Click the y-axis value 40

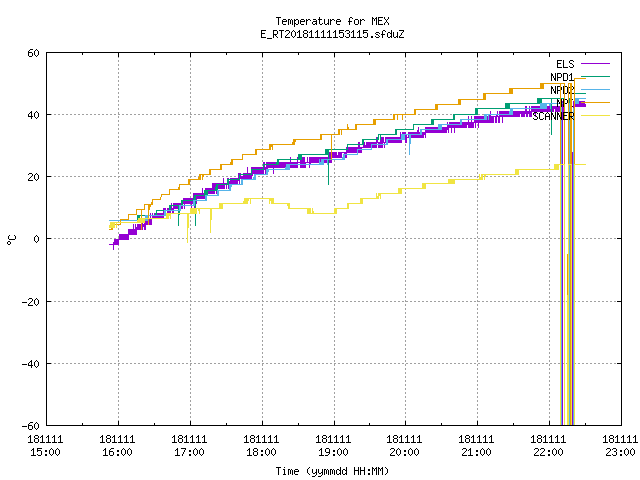point(33,115)
